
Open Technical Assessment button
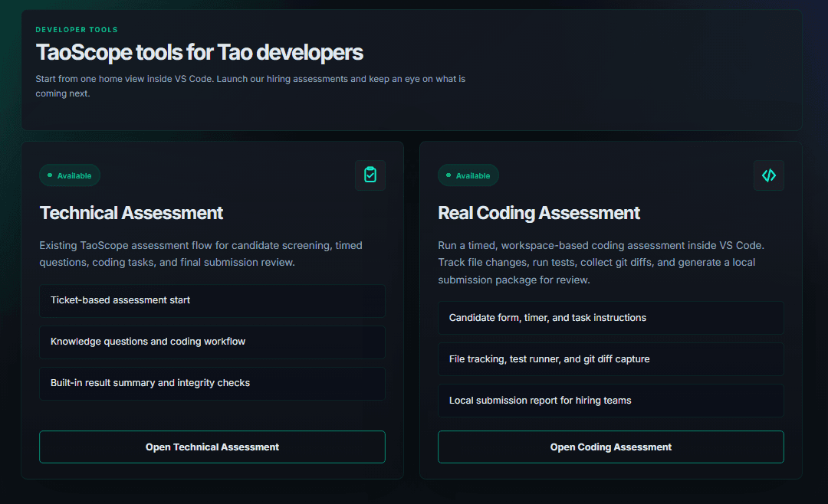tap(212, 447)
